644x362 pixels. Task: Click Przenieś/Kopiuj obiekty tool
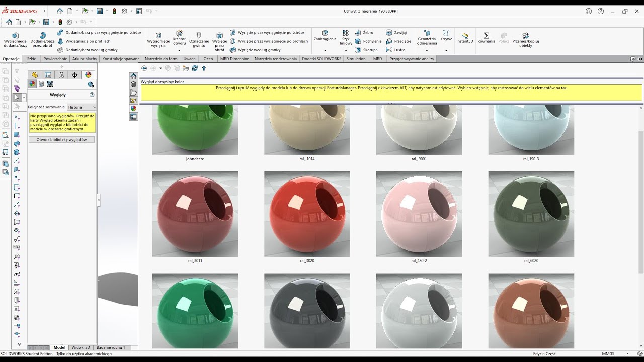[525, 40]
